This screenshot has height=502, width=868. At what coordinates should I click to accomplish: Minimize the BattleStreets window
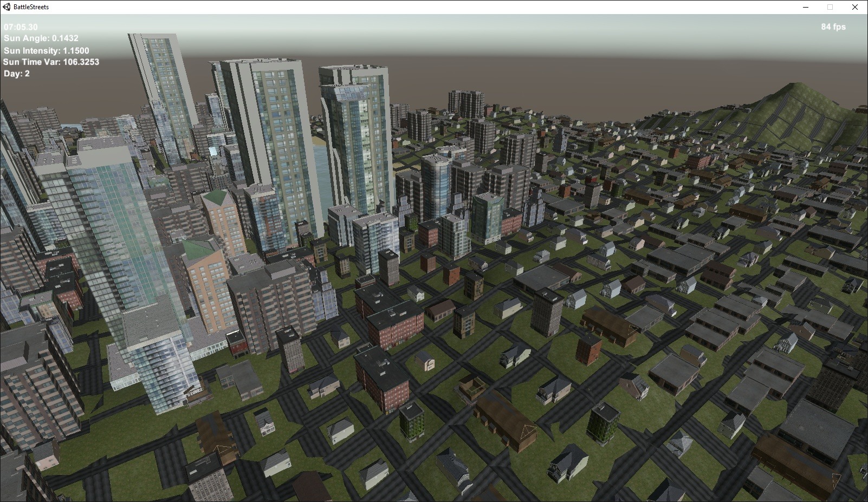(806, 7)
